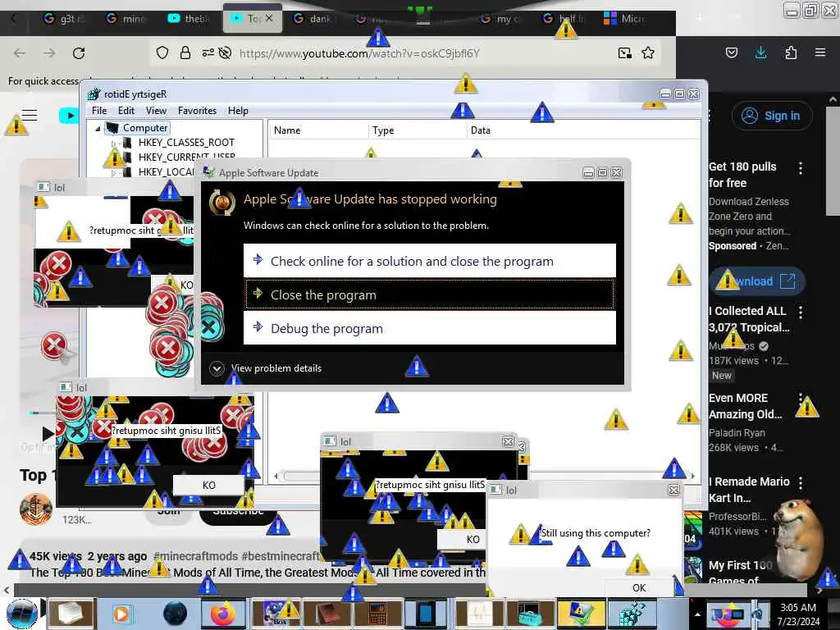Viewport: 840px width, 630px height.
Task: Open the Firefox extensions puzzle icon
Action: click(x=791, y=52)
